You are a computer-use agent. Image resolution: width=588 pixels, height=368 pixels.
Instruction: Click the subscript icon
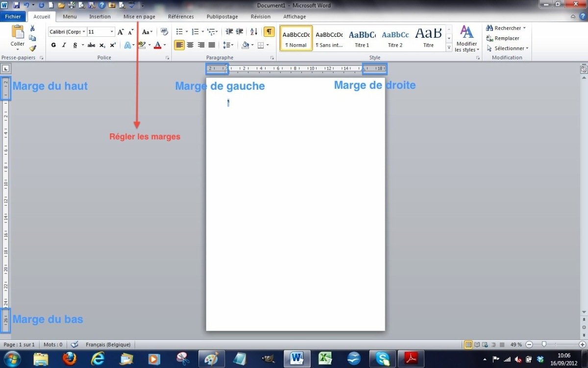tap(102, 45)
